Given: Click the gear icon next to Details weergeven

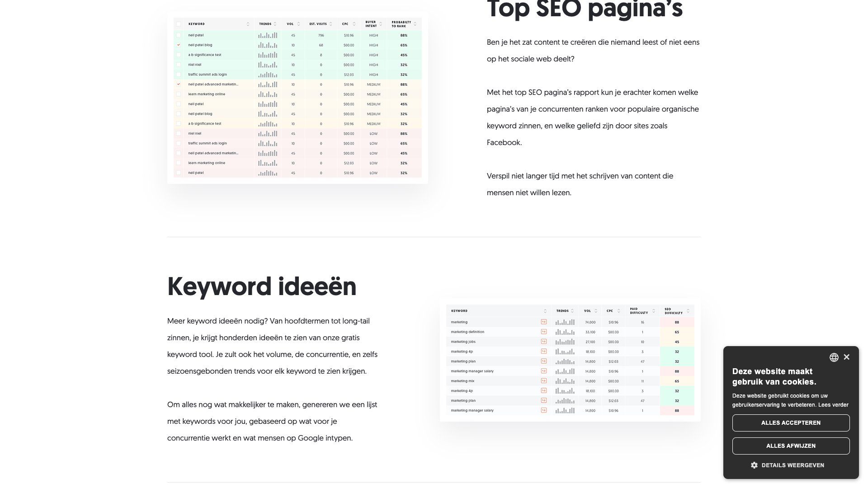Looking at the screenshot, I should [754, 465].
